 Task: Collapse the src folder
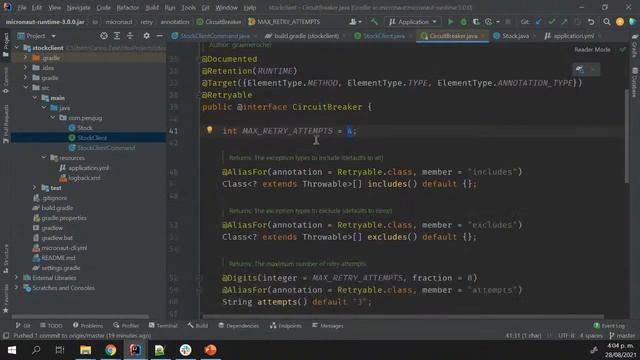coord(26,87)
